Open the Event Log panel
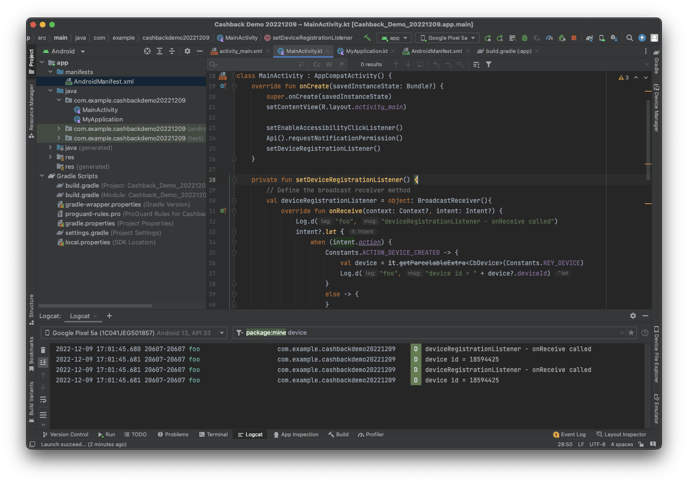The image size is (688, 484). pos(570,434)
